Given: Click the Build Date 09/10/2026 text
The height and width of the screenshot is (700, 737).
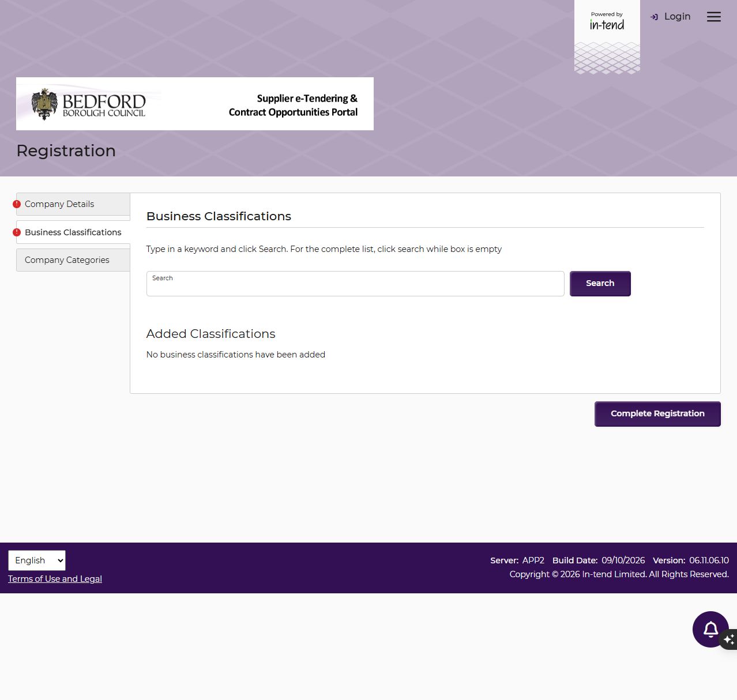Looking at the screenshot, I should [599, 560].
